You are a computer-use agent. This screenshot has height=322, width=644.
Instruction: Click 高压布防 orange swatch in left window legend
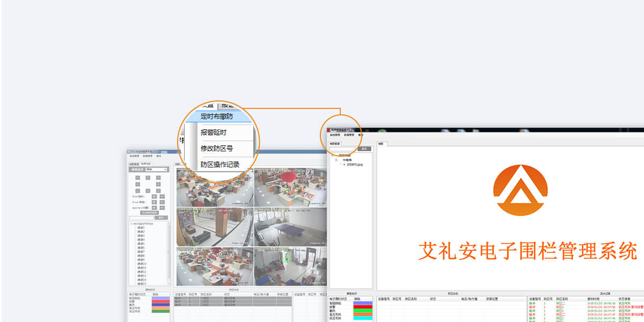(x=160, y=308)
